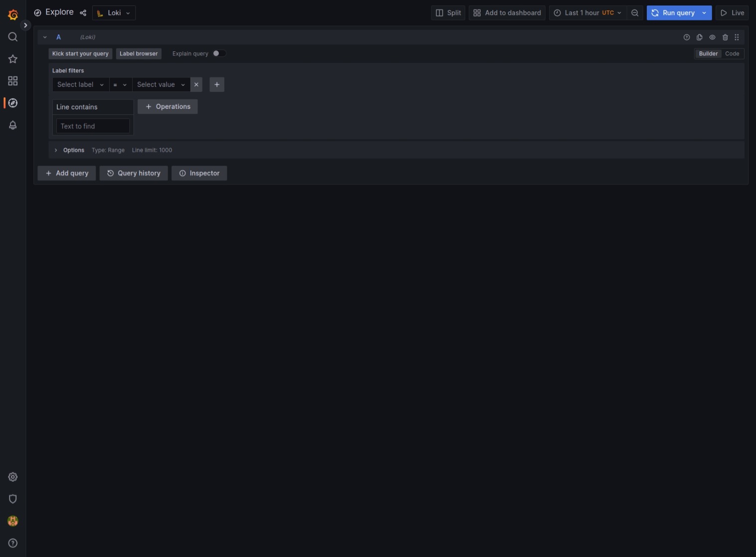Screen dimensions: 756x557
Task: Zoom out the time range
Action: coord(635,13)
